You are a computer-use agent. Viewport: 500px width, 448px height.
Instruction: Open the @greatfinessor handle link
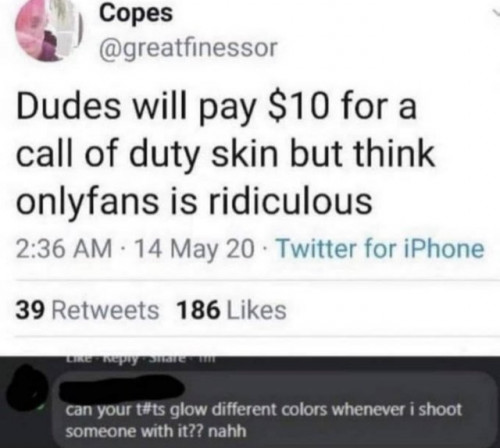(x=188, y=48)
